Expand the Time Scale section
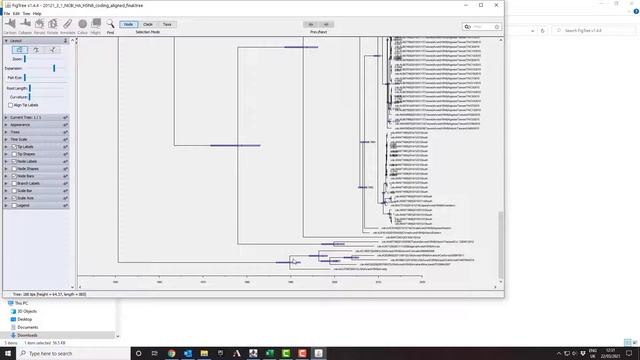Screen dimensions: 640x360 (6, 140)
